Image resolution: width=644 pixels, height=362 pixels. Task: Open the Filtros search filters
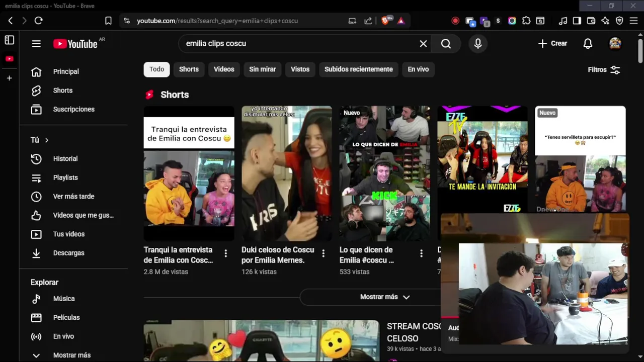pos(604,70)
